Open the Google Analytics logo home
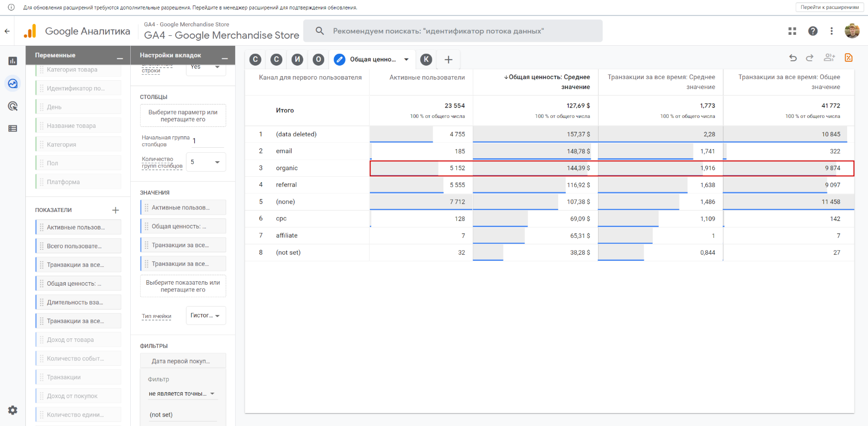The image size is (868, 426). [x=30, y=31]
